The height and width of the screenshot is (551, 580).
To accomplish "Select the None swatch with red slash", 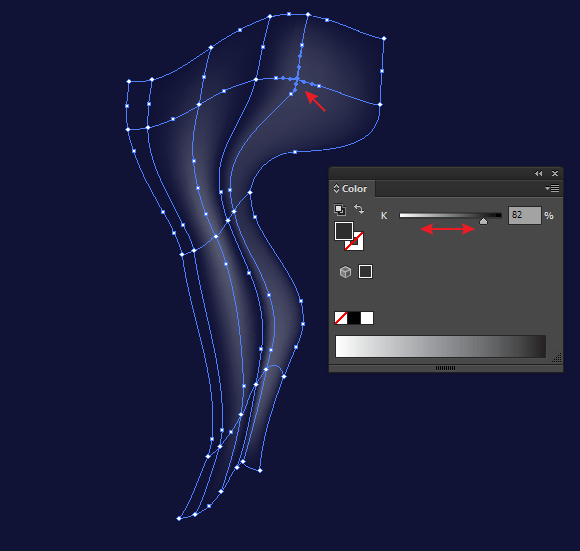I will click(x=341, y=318).
